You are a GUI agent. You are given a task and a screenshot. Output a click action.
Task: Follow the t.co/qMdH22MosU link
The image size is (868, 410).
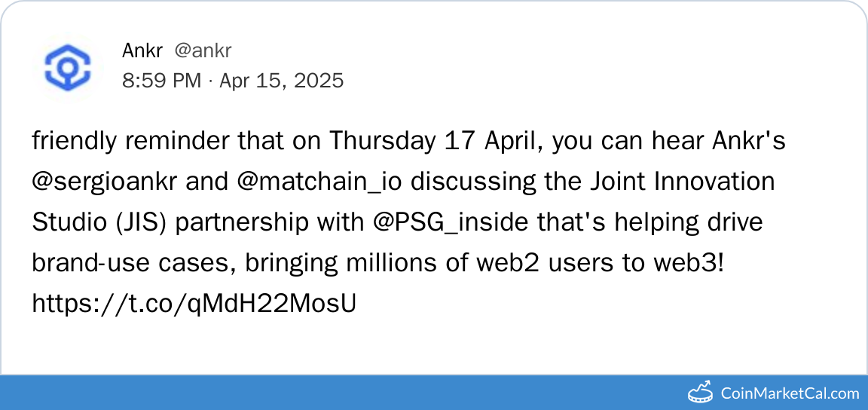click(x=194, y=303)
